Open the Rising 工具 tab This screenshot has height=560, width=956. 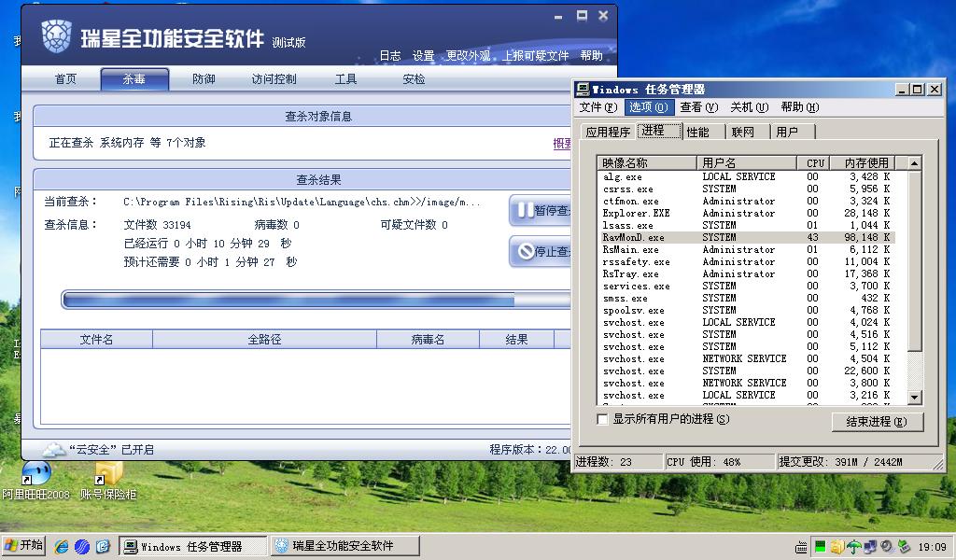click(x=345, y=79)
